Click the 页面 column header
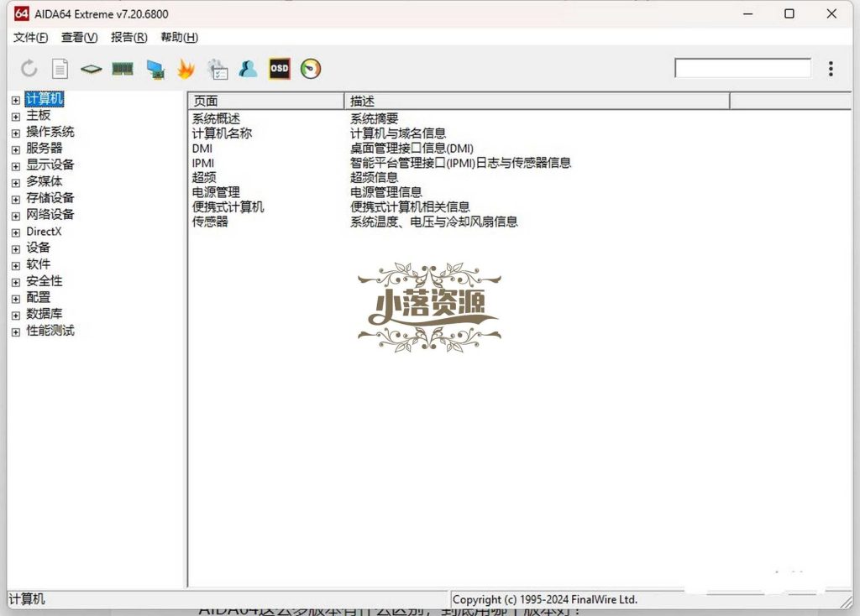Screen dimensions: 860x616 266,101
